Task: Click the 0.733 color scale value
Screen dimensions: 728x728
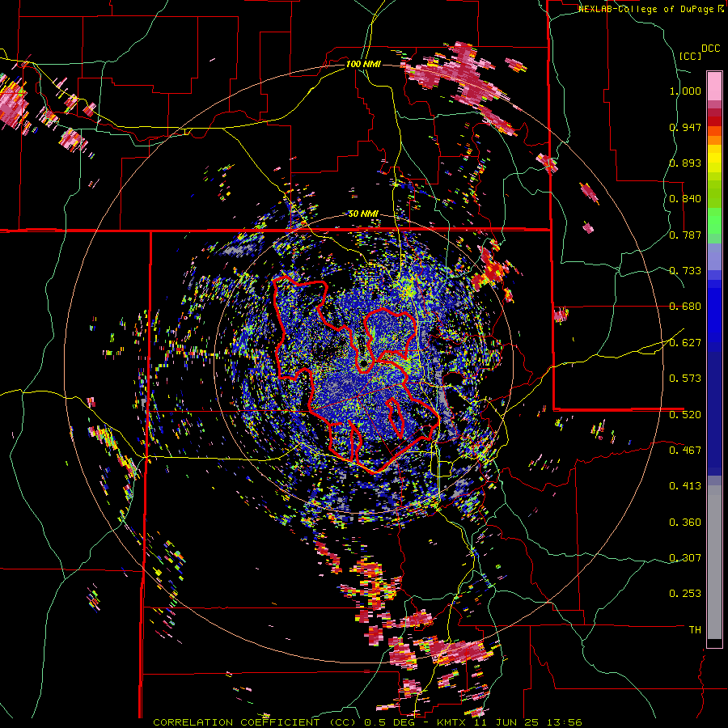Action: (685, 271)
